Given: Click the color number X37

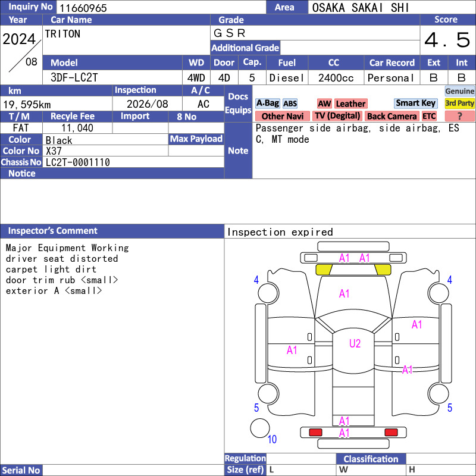Looking at the screenshot, I should click(54, 151).
